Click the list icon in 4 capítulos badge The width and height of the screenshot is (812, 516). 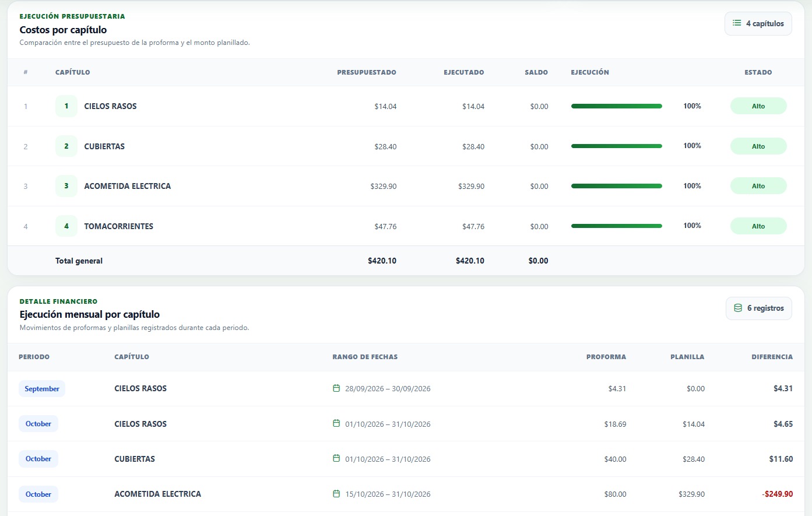click(737, 23)
